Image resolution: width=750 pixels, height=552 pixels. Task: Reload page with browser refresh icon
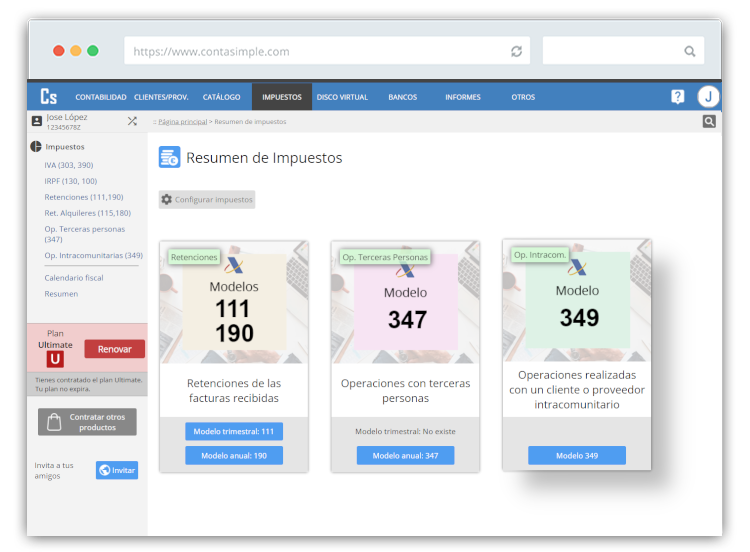(x=516, y=51)
